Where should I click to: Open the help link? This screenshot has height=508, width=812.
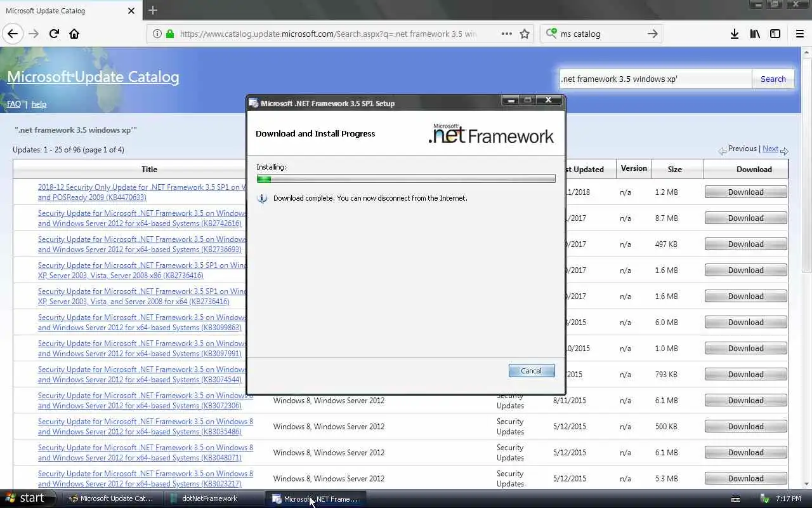point(39,104)
